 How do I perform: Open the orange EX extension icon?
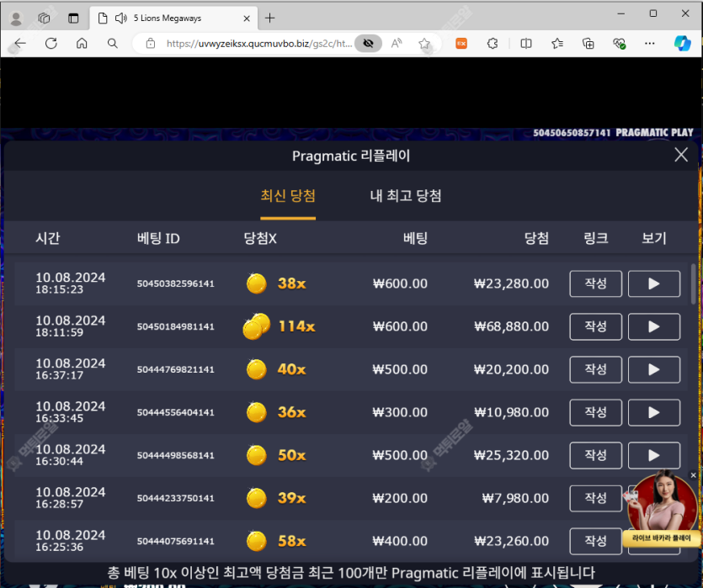click(461, 44)
